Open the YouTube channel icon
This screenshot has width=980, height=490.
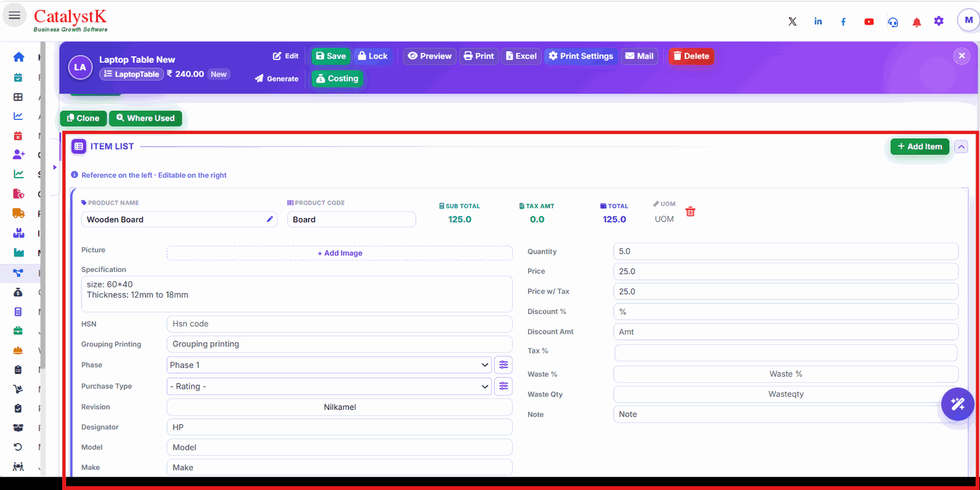(869, 21)
